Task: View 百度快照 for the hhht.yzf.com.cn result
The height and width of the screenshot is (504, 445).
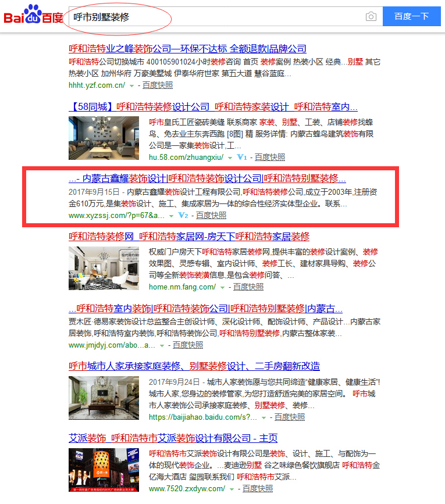Action: [158, 85]
